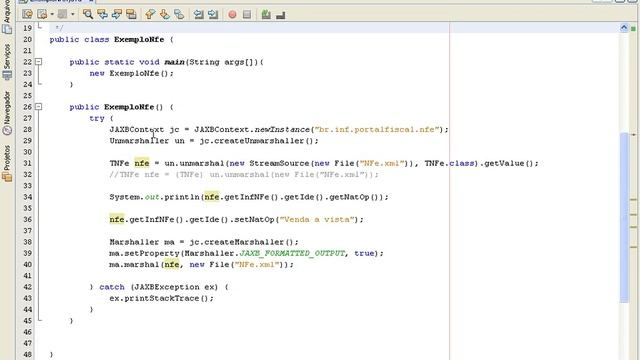This screenshot has height=360, width=640.
Task: Collapse the constructor fold at line 26
Action: pos(38,107)
